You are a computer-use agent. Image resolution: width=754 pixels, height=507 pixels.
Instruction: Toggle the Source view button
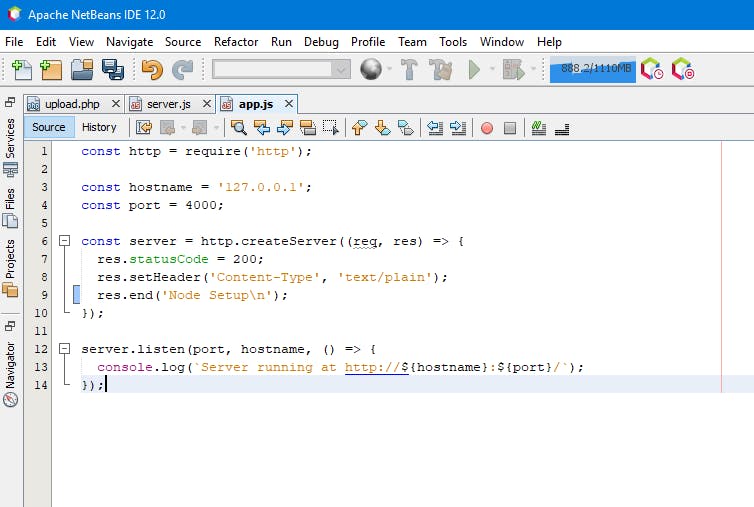pos(48,127)
